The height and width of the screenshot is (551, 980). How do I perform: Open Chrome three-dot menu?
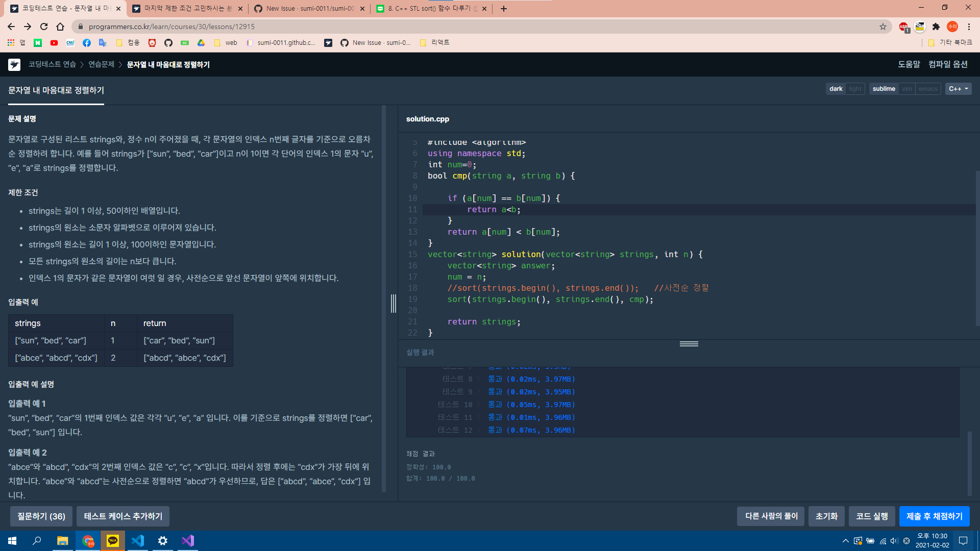click(969, 27)
